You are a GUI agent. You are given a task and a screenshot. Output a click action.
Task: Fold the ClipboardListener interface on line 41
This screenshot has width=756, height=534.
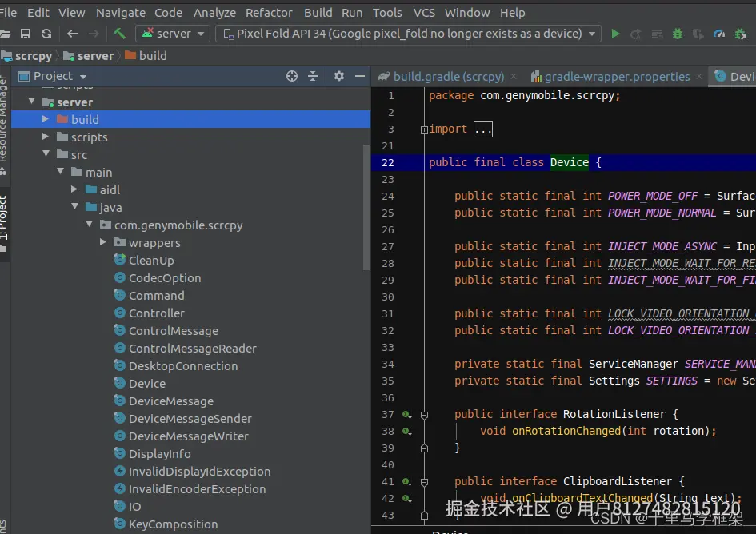coord(424,482)
